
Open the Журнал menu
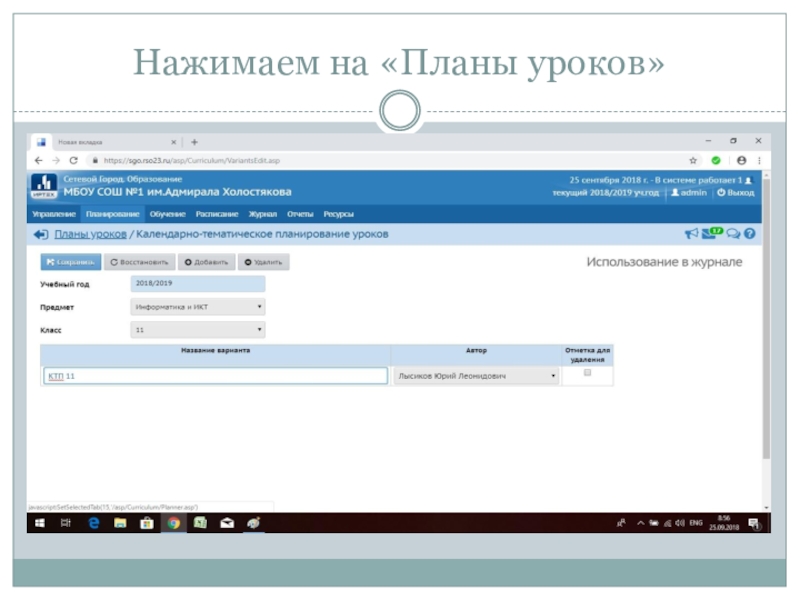(262, 214)
